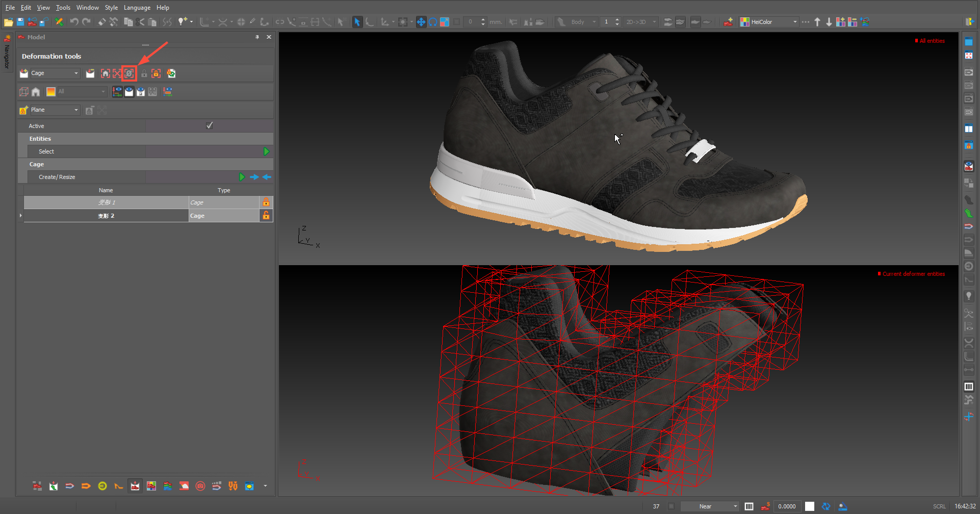Toggle the deformer visibility eye icon
This screenshot has width=980, height=514.
pyautogui.click(x=129, y=92)
